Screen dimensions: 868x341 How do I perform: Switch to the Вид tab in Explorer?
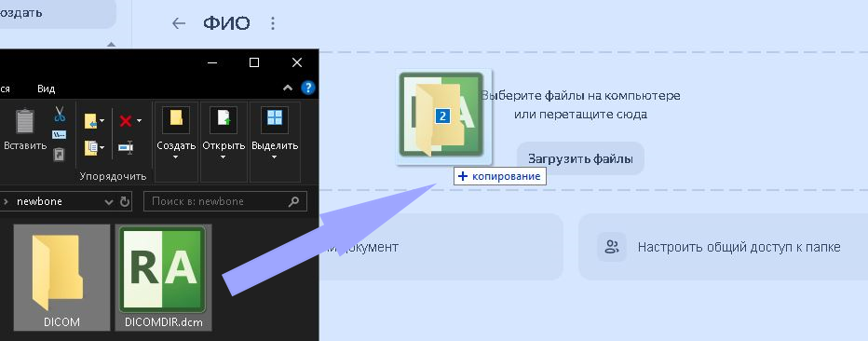46,89
